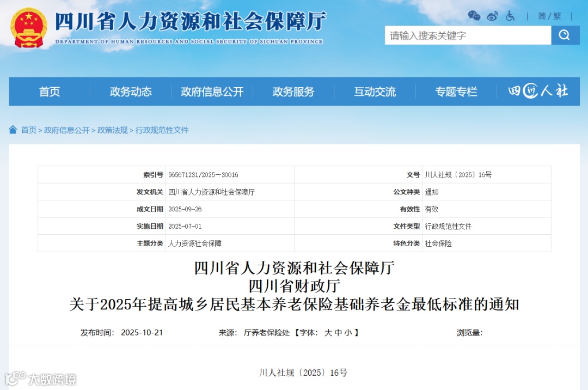Click the search magnifier icon
Viewport: 588px width, 390px height.
565,35
